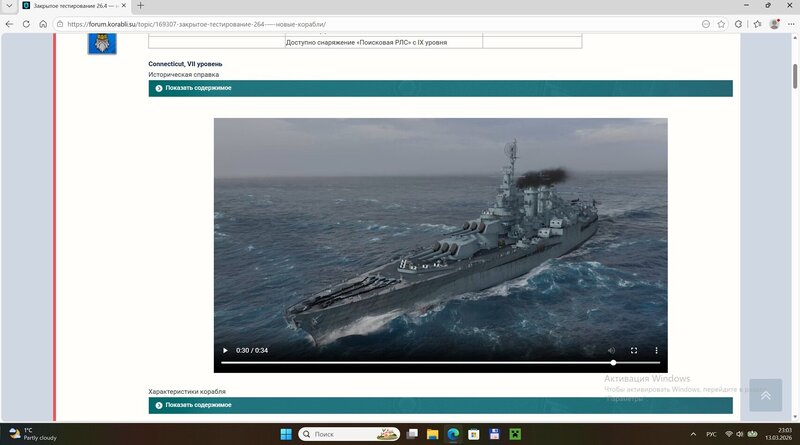This screenshot has width=800, height=445.
Task: Mute the video with the speaker icon
Action: pos(611,351)
